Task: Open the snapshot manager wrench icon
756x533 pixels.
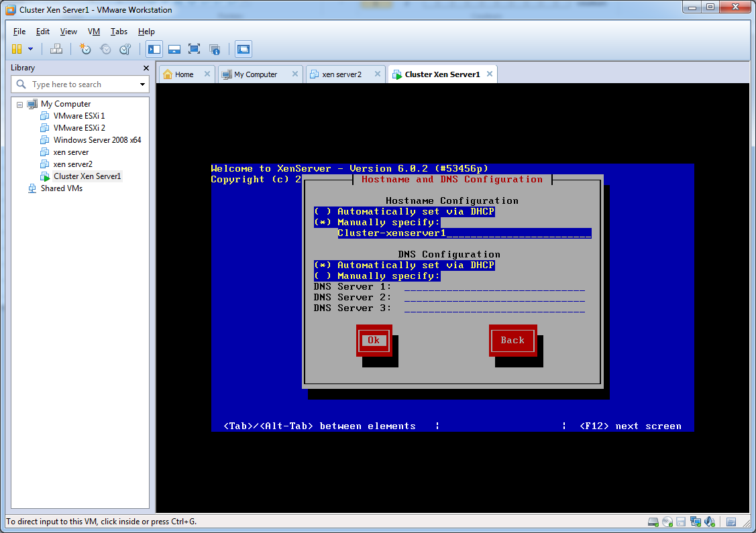Action: (x=125, y=49)
